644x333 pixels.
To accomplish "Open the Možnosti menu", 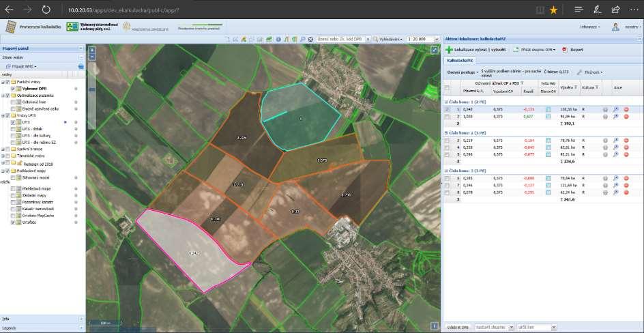I will [x=590, y=72].
